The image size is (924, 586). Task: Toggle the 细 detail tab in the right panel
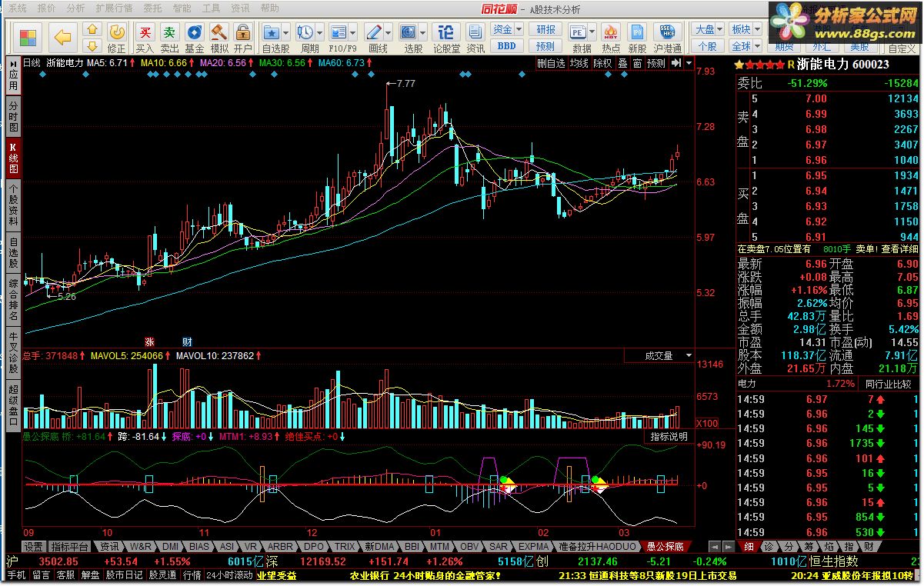point(749,546)
